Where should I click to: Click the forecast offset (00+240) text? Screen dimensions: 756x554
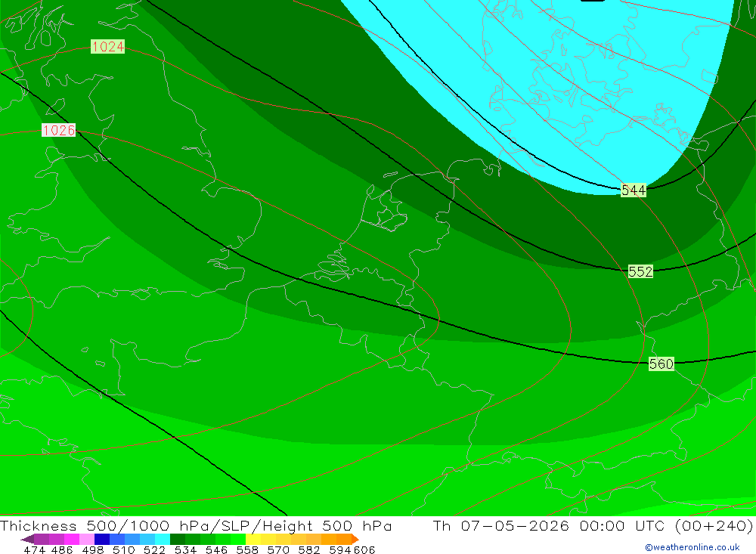[x=714, y=525]
